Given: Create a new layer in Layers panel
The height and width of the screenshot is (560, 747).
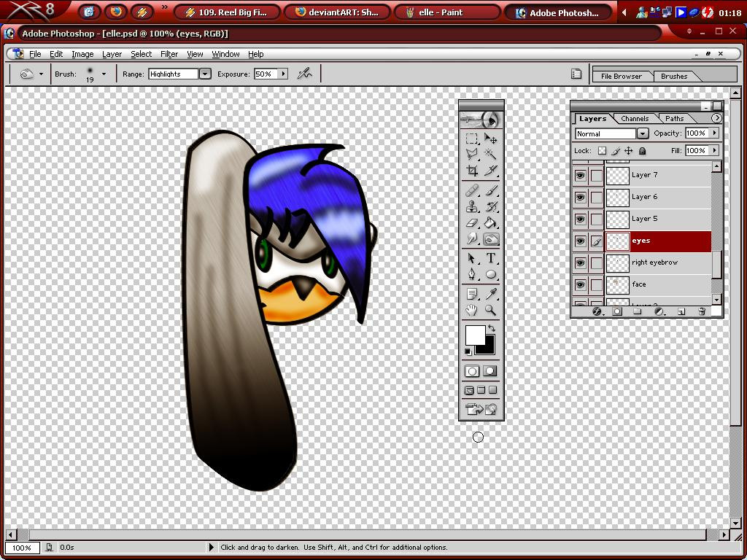Looking at the screenshot, I should (x=681, y=311).
